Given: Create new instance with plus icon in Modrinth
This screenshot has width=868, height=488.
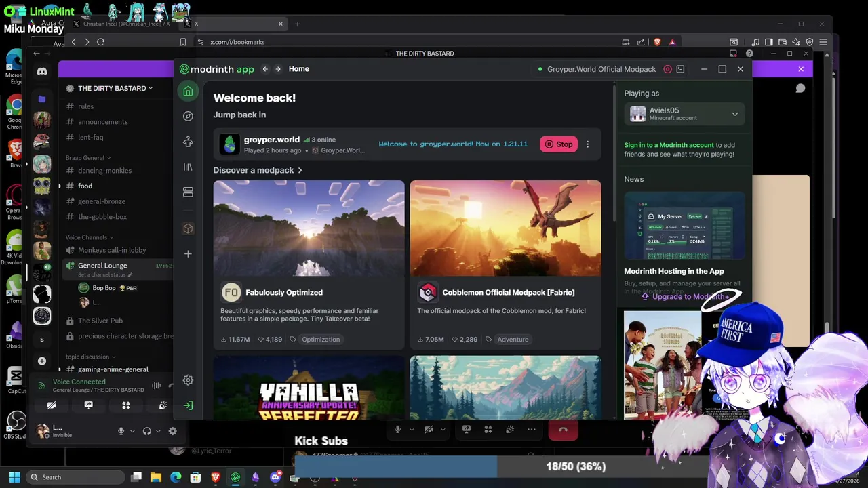Looking at the screenshot, I should point(188,253).
